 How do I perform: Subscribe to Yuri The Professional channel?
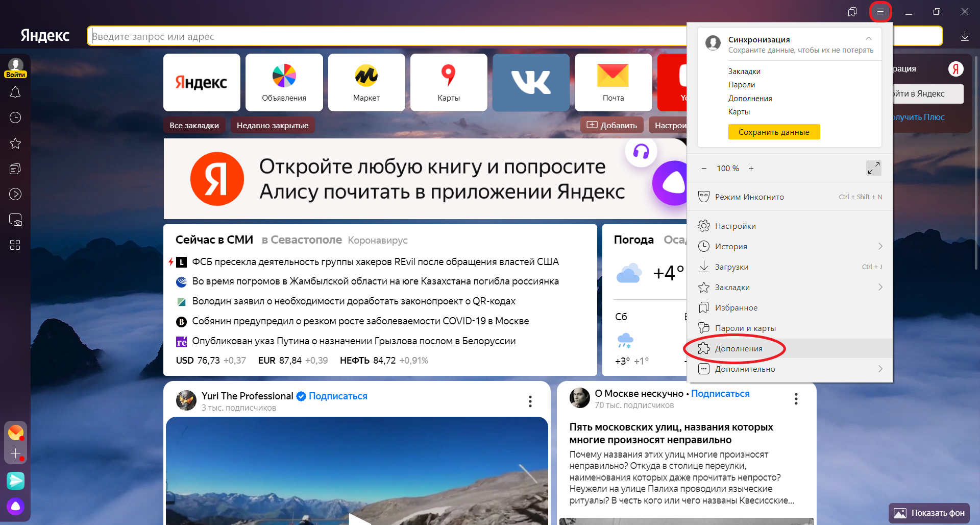[338, 396]
